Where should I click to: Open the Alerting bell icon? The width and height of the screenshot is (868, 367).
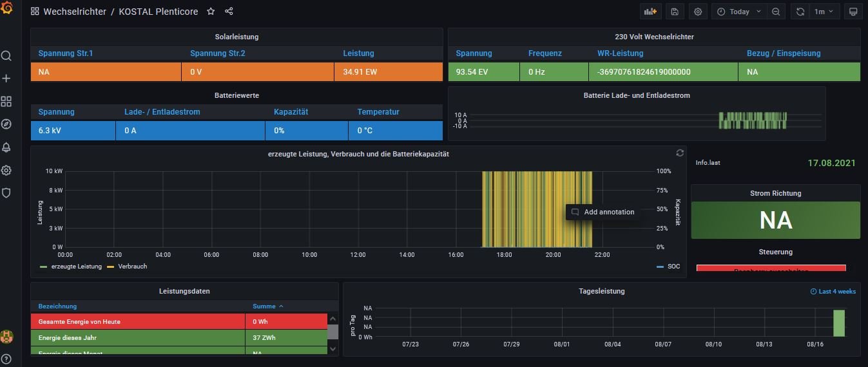tap(6, 147)
